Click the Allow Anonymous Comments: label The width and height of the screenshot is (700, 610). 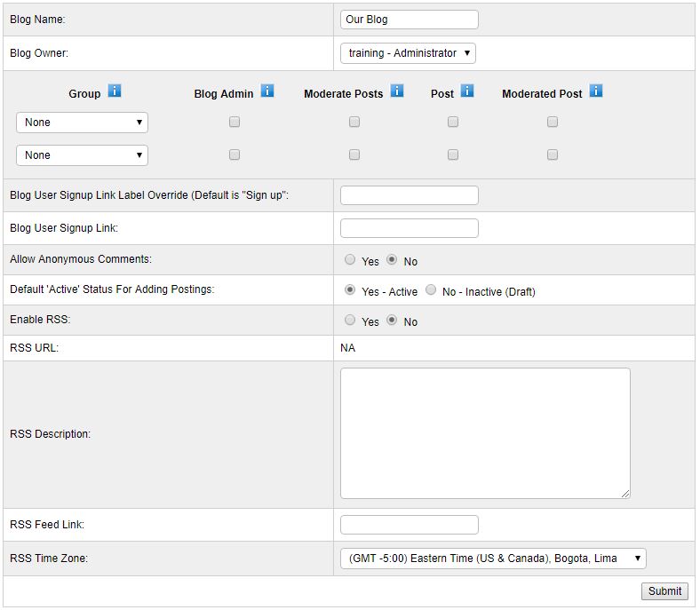[81, 259]
